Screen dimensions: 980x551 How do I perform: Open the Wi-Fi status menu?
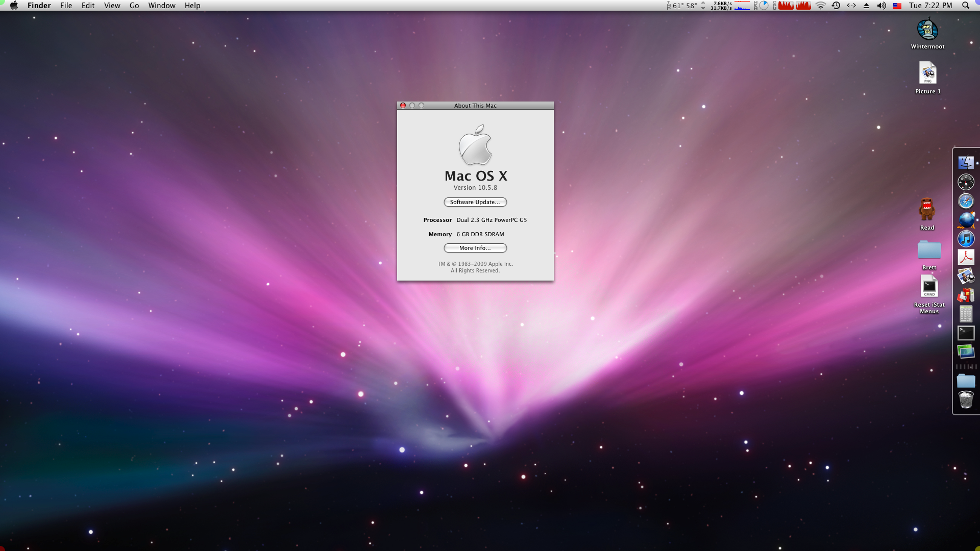(x=820, y=6)
